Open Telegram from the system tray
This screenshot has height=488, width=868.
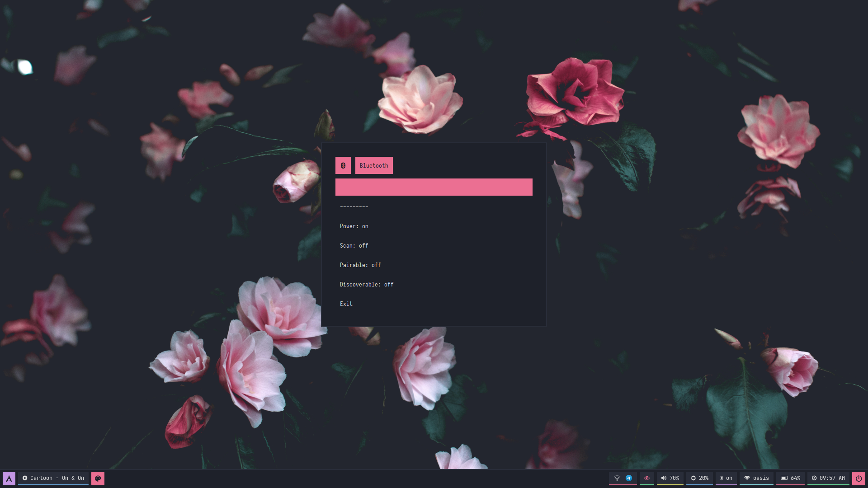(x=629, y=478)
